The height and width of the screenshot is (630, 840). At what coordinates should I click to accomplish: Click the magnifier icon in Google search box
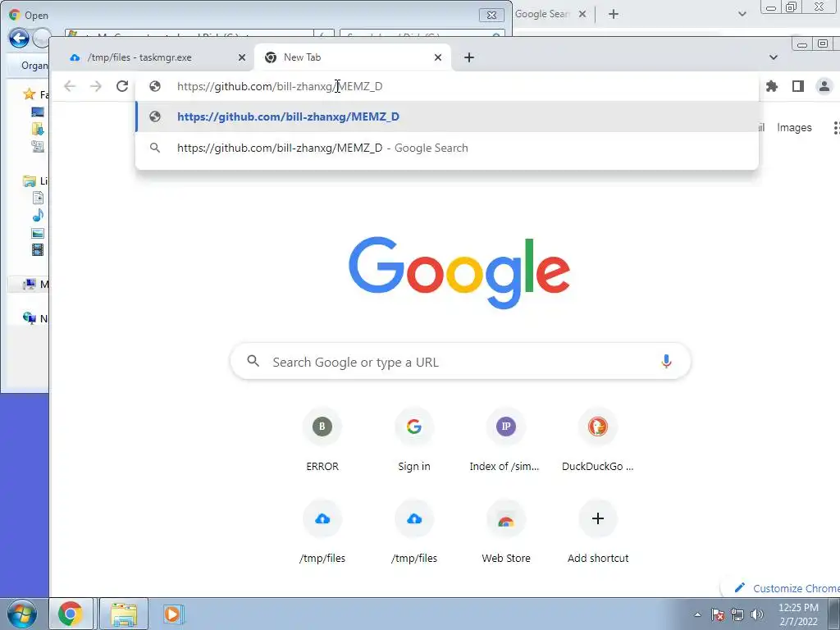(x=253, y=361)
